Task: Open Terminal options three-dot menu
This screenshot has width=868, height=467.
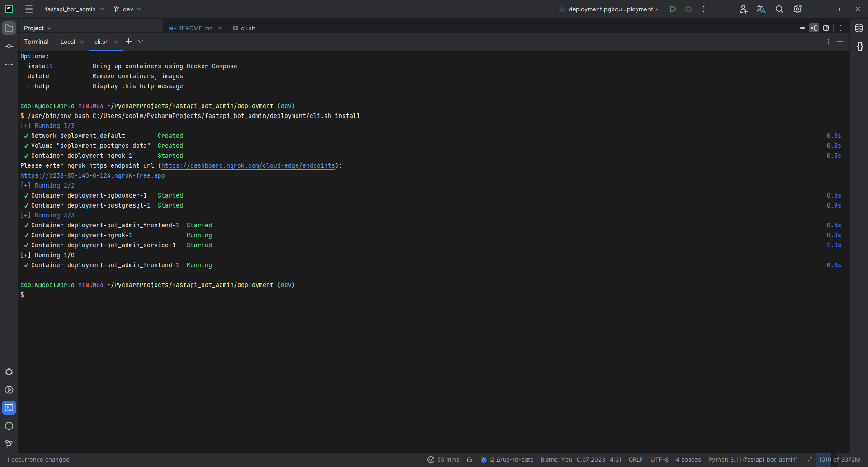Action: 828,42
